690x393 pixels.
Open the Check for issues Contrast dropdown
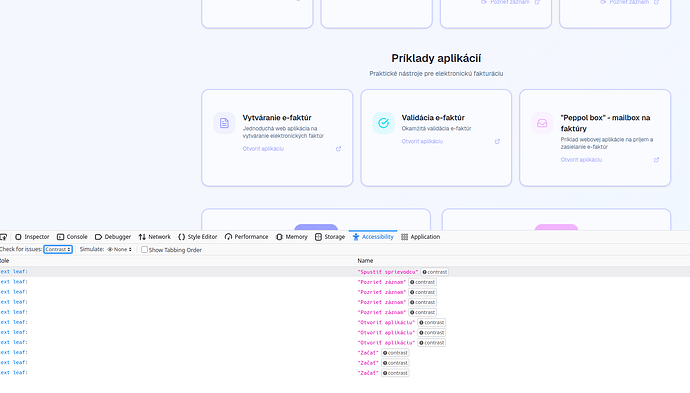click(58, 250)
